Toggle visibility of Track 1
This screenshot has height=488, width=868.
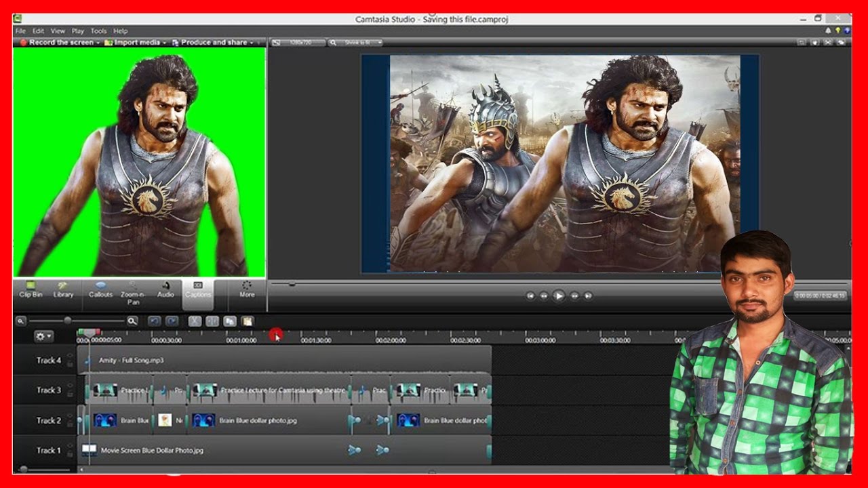coord(69,446)
